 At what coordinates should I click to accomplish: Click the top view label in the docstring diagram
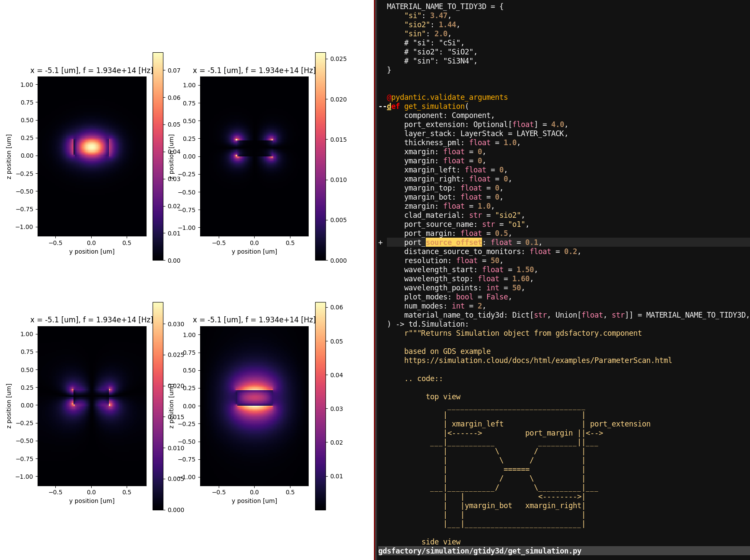(x=443, y=396)
